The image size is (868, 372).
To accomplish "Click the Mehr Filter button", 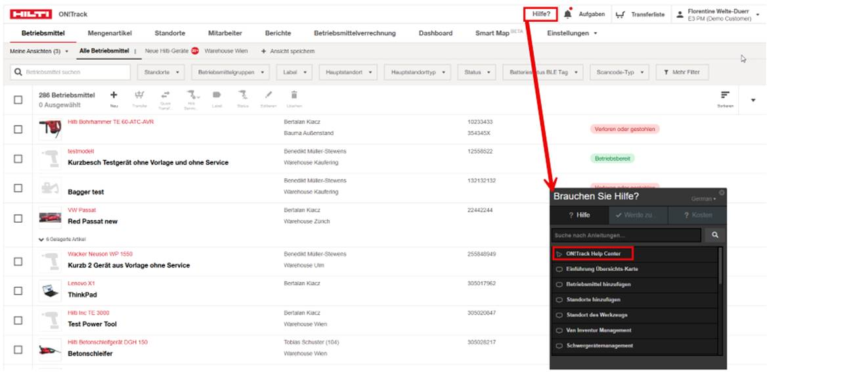I will tap(682, 72).
